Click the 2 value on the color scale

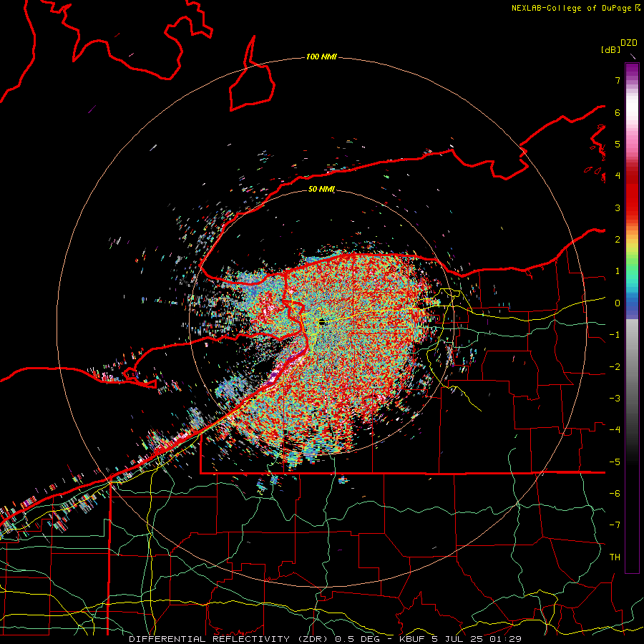(x=618, y=240)
